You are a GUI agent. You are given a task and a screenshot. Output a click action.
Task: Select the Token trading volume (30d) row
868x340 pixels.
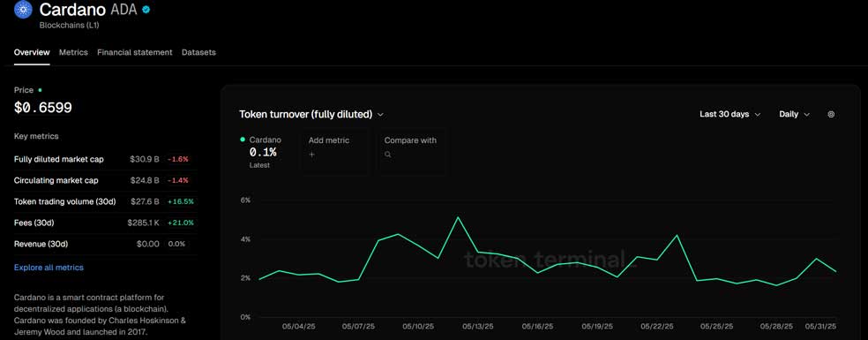[105, 201]
